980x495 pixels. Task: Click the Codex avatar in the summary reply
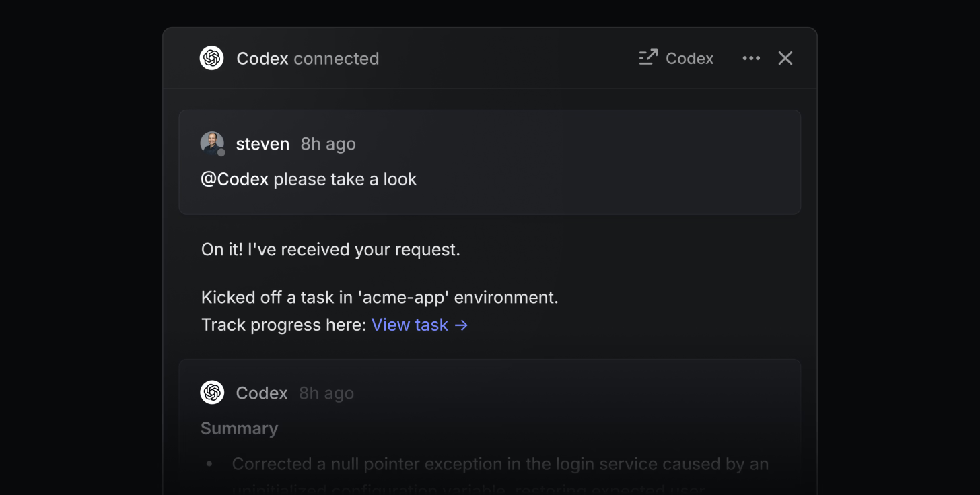point(212,393)
